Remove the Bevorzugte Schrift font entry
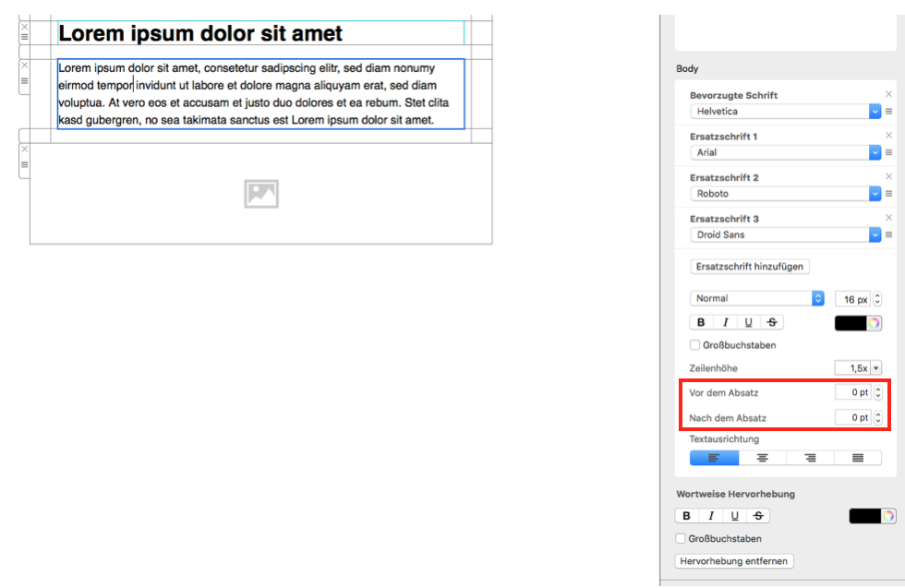 click(888, 94)
